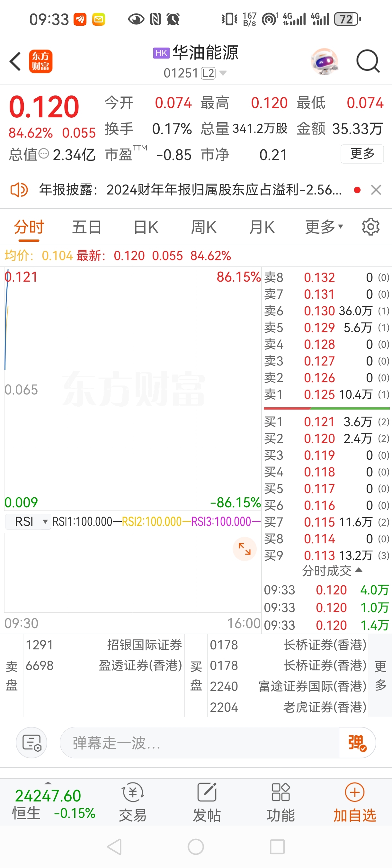Tap the search magnifier icon
The height and width of the screenshot is (868, 392).
368,61
